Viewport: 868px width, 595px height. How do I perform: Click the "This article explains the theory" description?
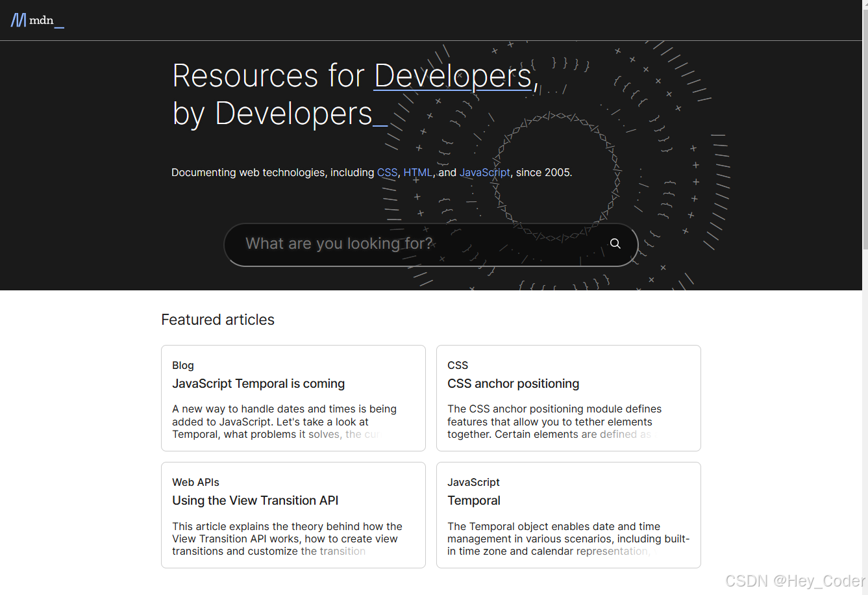coord(287,538)
